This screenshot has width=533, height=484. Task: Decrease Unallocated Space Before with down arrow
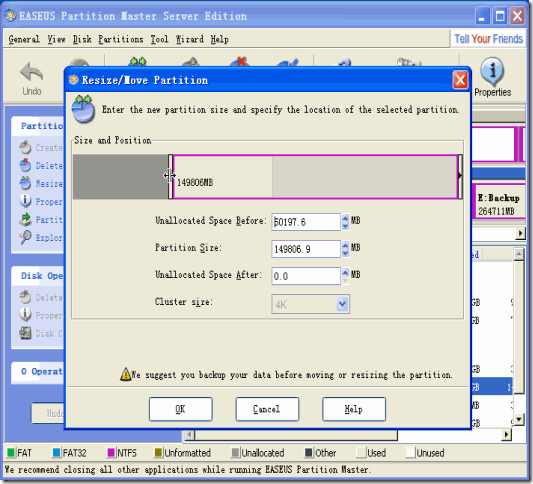[x=345, y=226]
